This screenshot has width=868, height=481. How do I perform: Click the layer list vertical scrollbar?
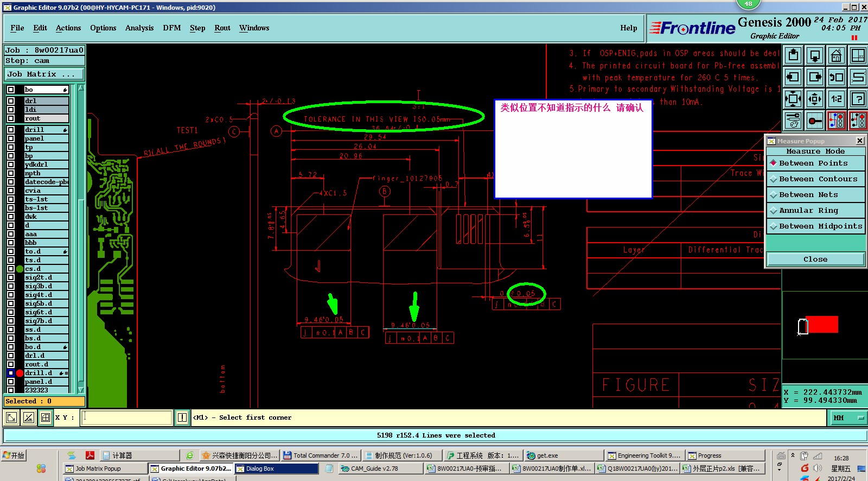click(x=81, y=239)
